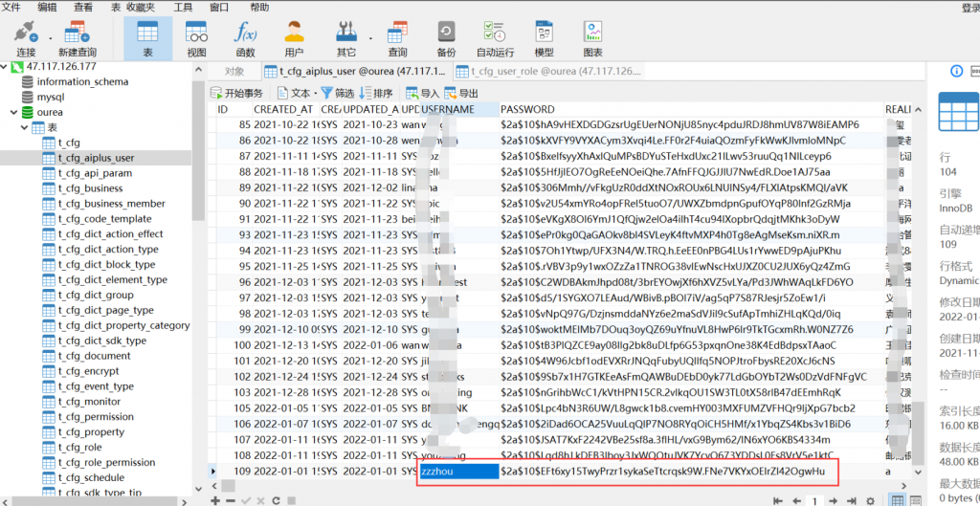
Task: Open 新建查询 new query tool
Action: (x=78, y=38)
